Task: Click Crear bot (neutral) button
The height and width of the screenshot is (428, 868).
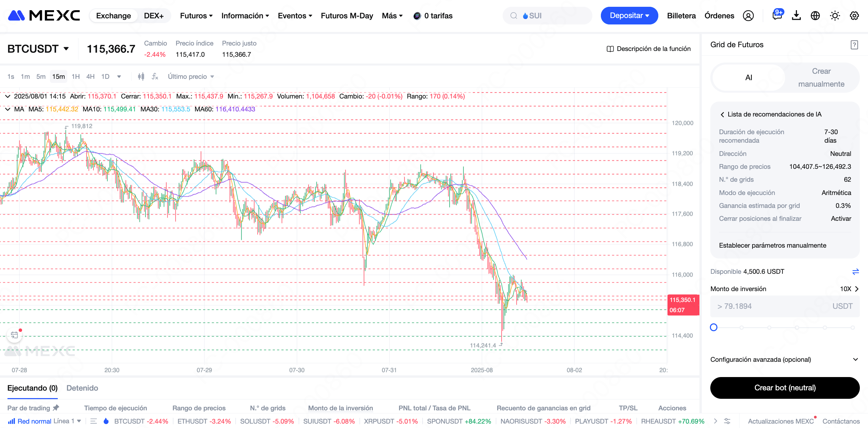Action: [x=784, y=388]
